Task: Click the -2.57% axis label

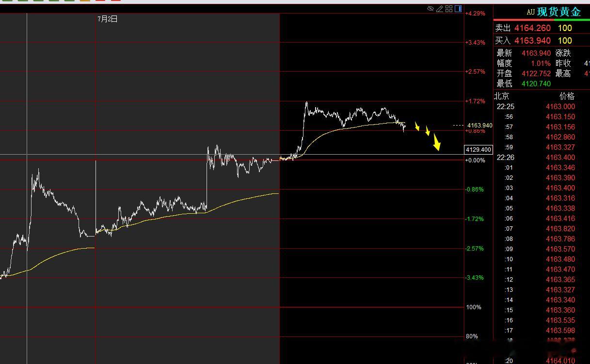Action: point(475,249)
